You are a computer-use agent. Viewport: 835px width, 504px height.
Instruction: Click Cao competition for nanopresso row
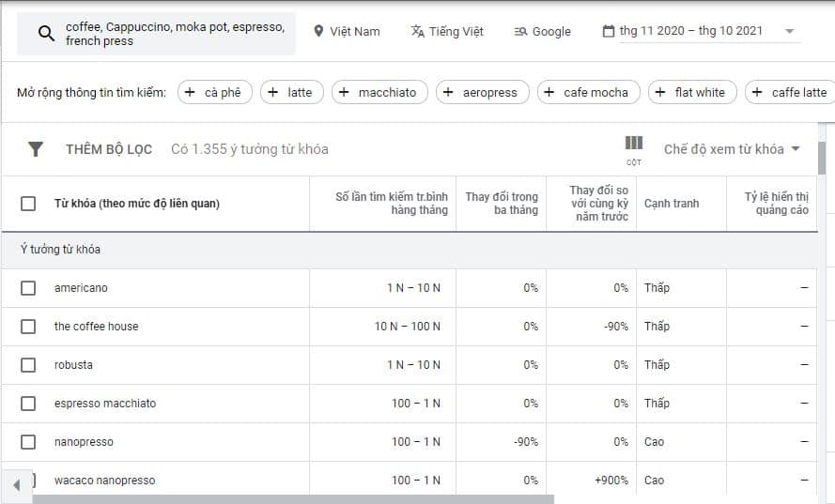[654, 442]
